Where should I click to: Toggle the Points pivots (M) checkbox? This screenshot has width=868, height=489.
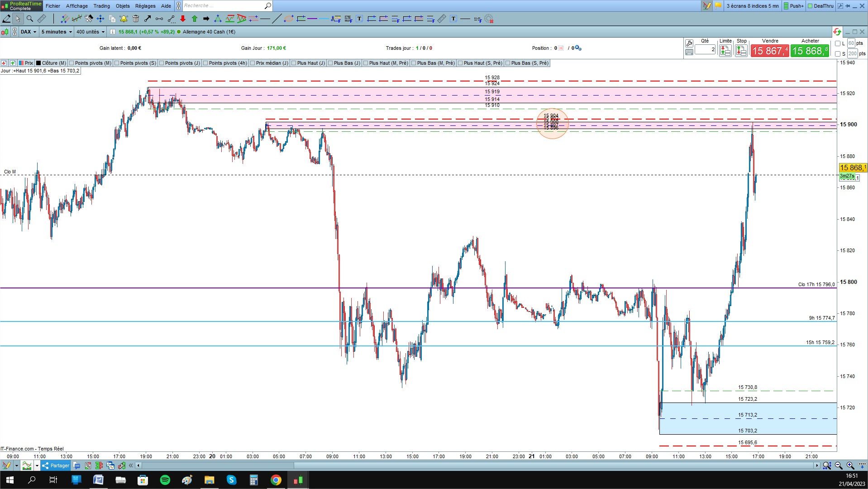pyautogui.click(x=72, y=63)
